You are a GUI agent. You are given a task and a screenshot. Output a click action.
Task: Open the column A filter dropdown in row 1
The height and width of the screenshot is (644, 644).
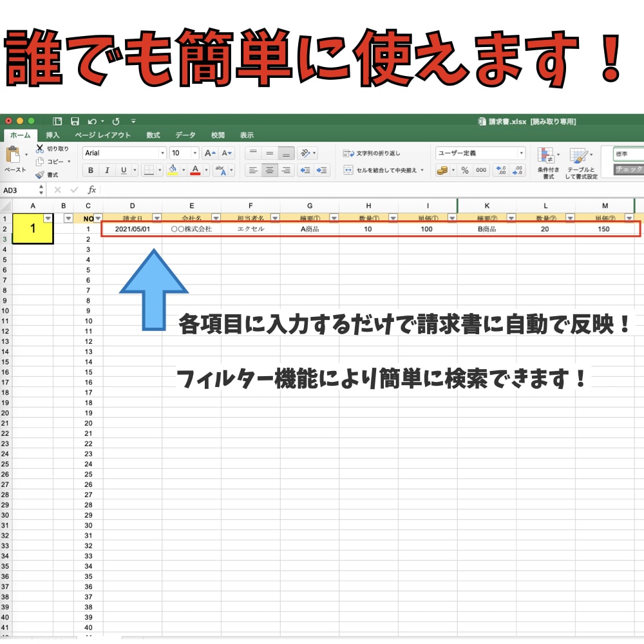48,218
